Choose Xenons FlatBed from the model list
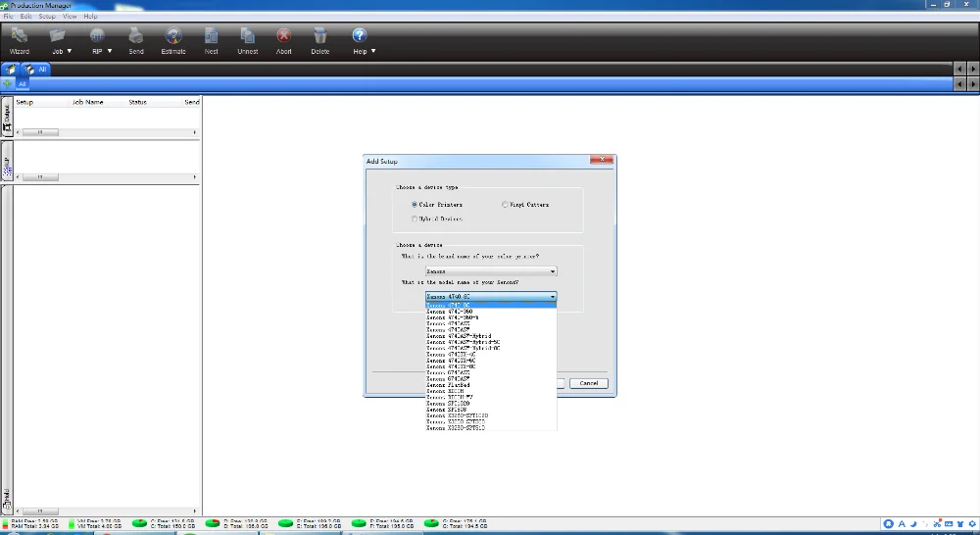 (491, 385)
